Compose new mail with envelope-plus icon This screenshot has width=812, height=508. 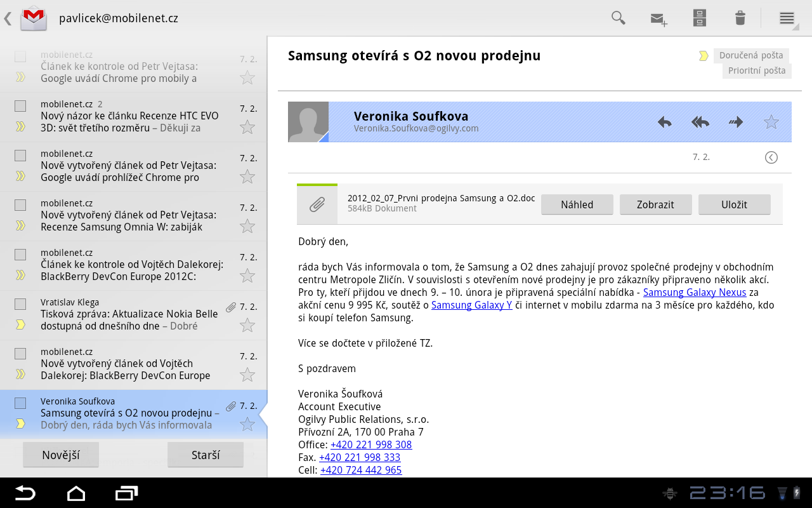pyautogui.click(x=659, y=19)
